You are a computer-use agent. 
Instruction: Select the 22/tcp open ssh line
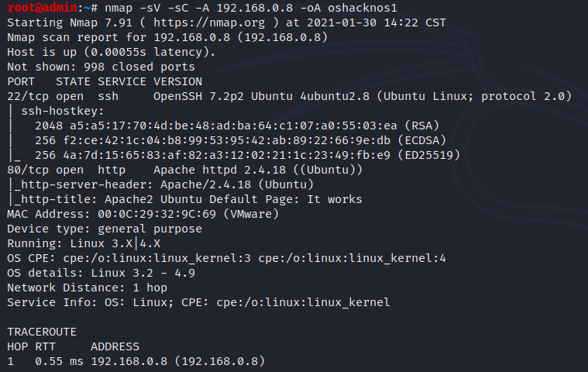click(289, 96)
